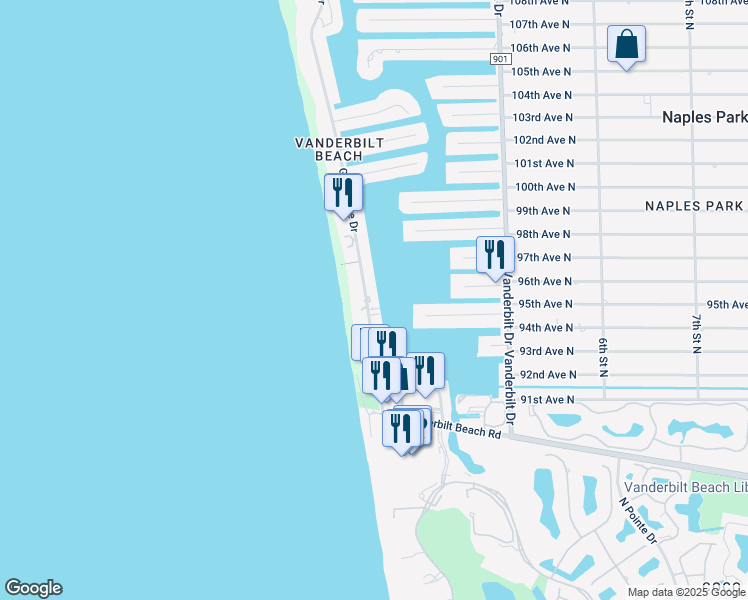Image resolution: width=748 pixels, height=600 pixels.
Task: Select the 91st Ave N label
Action: tap(547, 400)
